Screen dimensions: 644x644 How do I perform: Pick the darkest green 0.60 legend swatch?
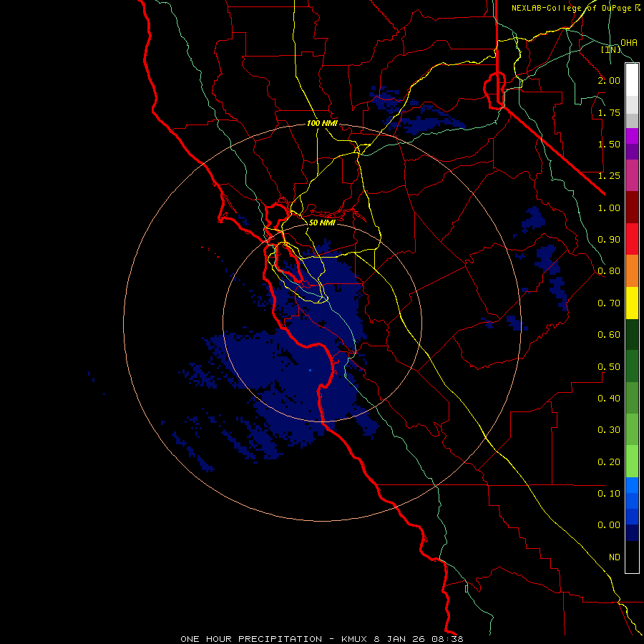tap(632, 335)
